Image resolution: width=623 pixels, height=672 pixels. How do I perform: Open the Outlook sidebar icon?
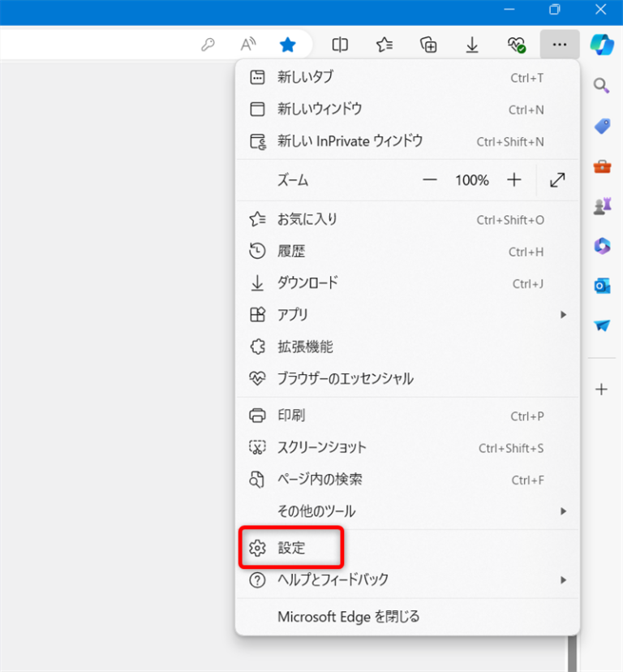click(602, 286)
